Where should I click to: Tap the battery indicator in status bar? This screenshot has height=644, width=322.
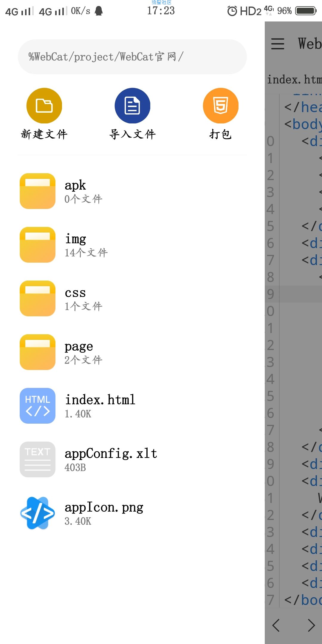coord(306,11)
